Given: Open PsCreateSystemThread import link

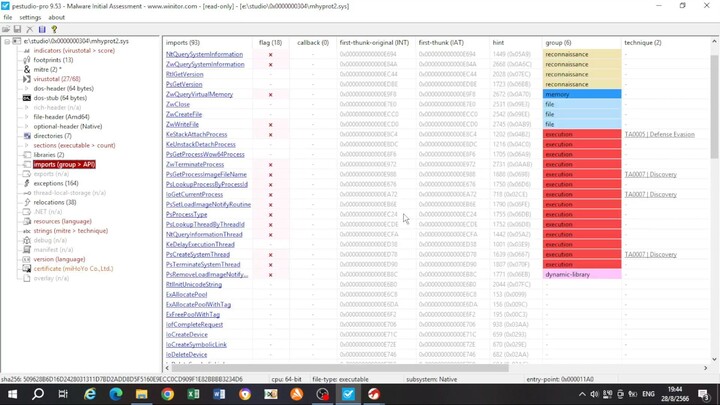Looking at the screenshot, I should [198, 254].
